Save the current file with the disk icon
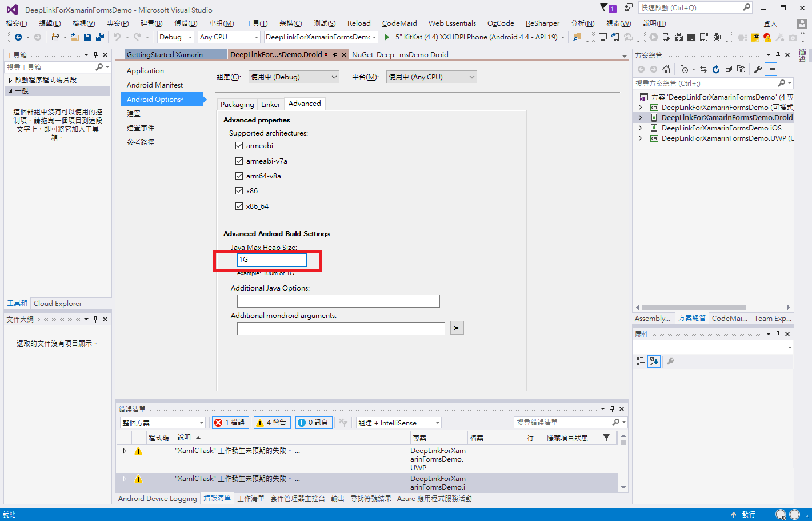 point(87,37)
